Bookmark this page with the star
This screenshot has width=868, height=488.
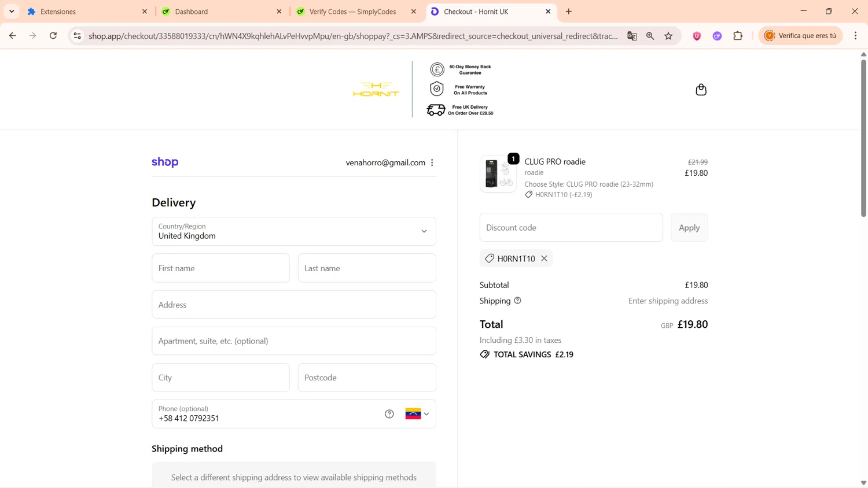click(669, 36)
